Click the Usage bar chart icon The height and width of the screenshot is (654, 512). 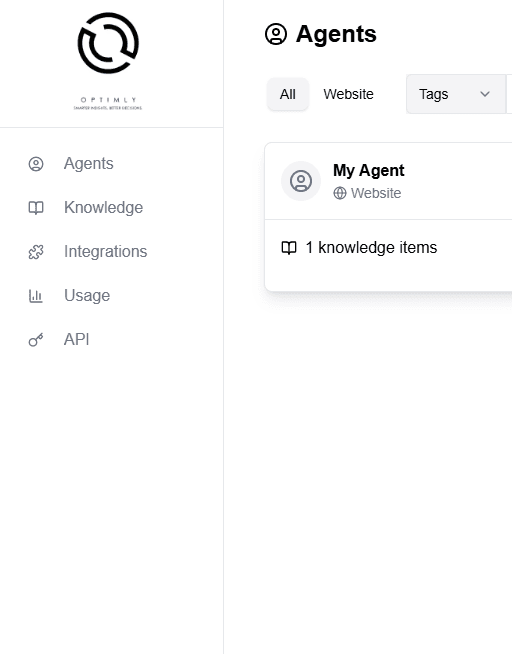click(x=36, y=296)
